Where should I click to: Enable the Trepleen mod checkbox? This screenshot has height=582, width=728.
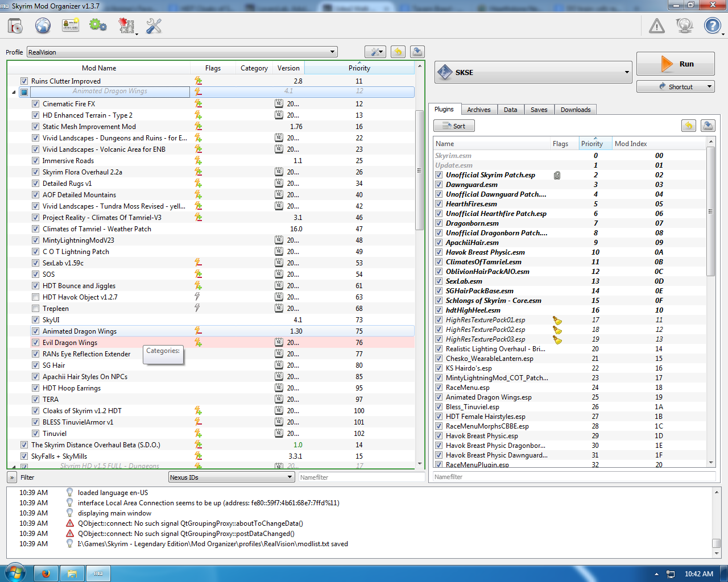click(35, 309)
